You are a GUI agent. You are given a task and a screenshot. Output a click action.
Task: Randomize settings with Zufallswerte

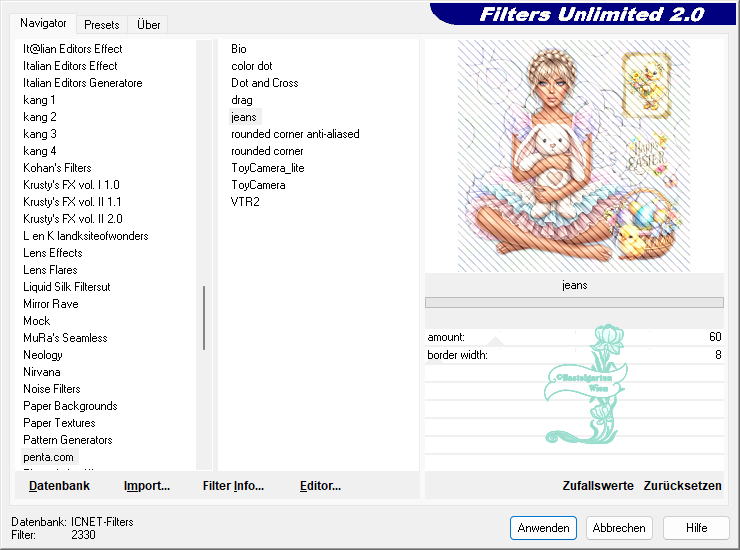598,486
